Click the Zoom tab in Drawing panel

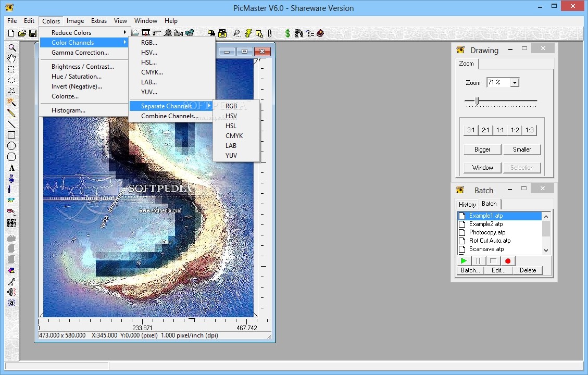click(467, 64)
